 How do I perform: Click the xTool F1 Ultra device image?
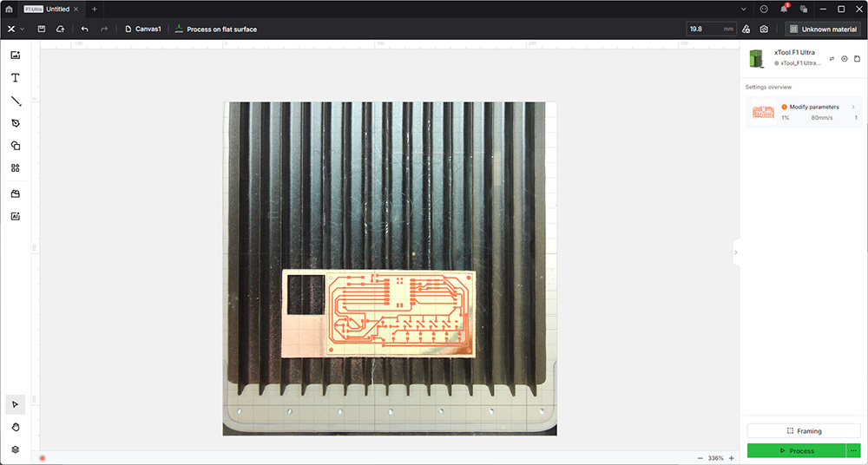pos(756,58)
